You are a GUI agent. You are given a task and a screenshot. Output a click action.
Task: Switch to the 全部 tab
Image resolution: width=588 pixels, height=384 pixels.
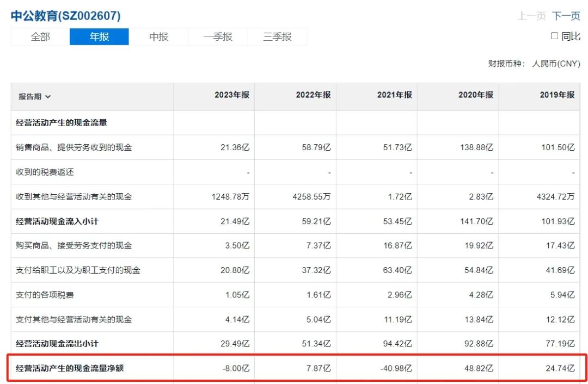click(40, 37)
